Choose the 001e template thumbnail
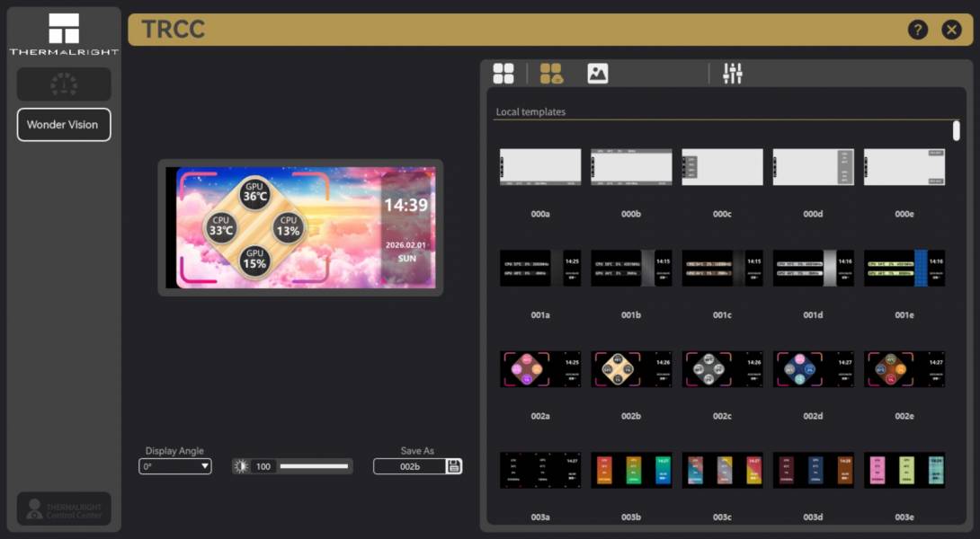This screenshot has width=980, height=539. coord(904,268)
